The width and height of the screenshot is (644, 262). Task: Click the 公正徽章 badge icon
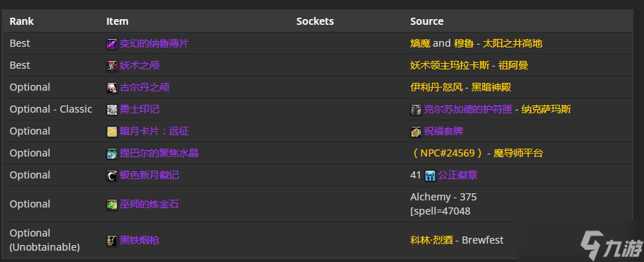click(x=430, y=176)
